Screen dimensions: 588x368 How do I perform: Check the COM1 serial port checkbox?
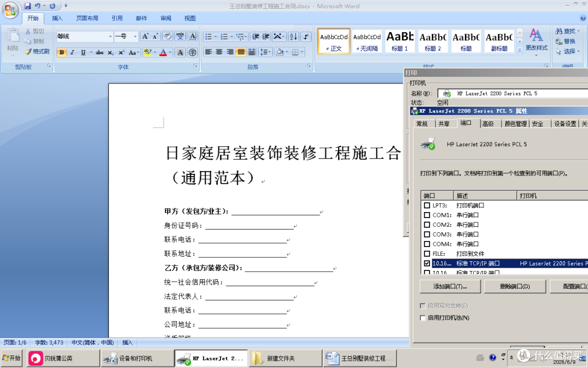click(427, 215)
